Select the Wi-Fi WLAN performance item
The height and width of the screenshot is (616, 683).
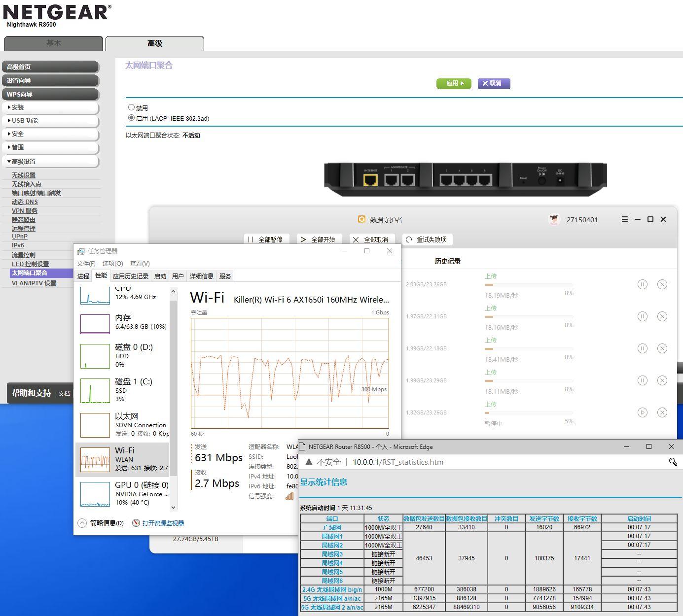point(122,459)
